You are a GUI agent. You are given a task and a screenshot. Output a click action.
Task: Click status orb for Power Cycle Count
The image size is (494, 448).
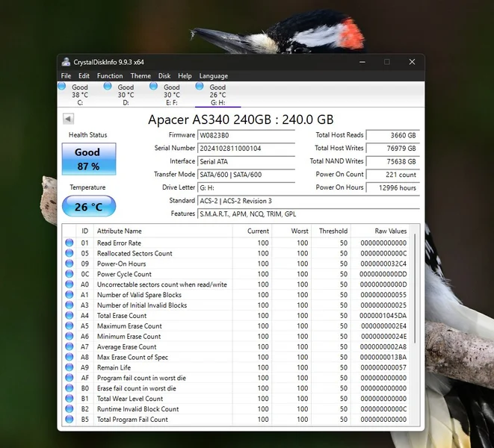tap(70, 274)
